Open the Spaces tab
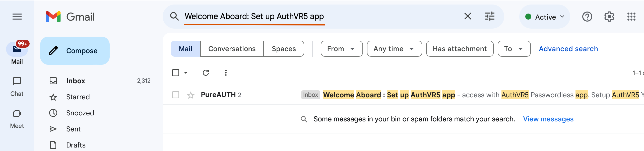The width and height of the screenshot is (644, 151). [x=284, y=49]
